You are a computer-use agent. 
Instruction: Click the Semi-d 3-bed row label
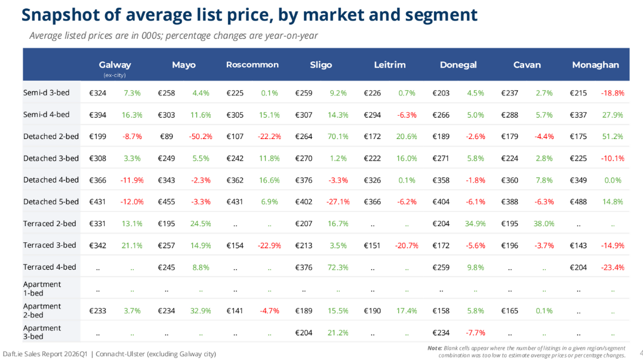[47, 92]
